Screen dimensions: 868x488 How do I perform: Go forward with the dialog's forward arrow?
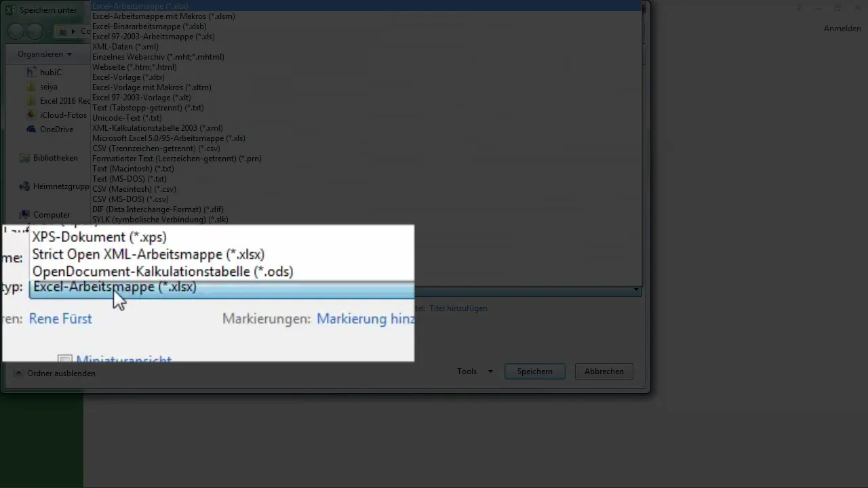pos(34,30)
